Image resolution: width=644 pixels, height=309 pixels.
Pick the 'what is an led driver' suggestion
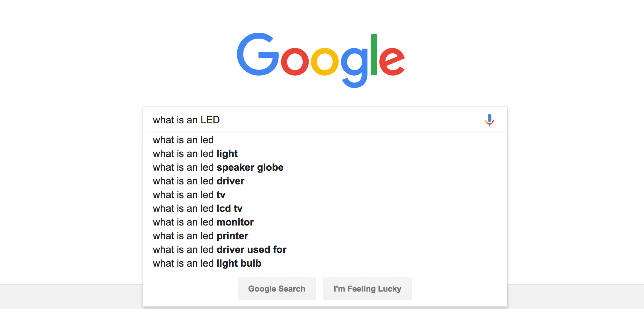[x=325, y=181]
